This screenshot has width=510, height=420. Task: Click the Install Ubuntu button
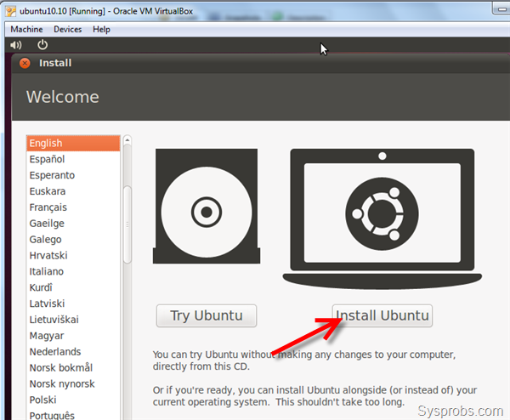[382, 315]
